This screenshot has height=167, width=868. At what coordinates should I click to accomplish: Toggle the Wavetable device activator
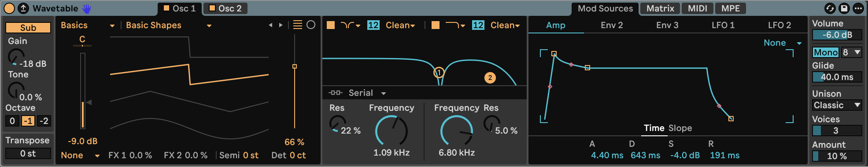tap(9, 8)
